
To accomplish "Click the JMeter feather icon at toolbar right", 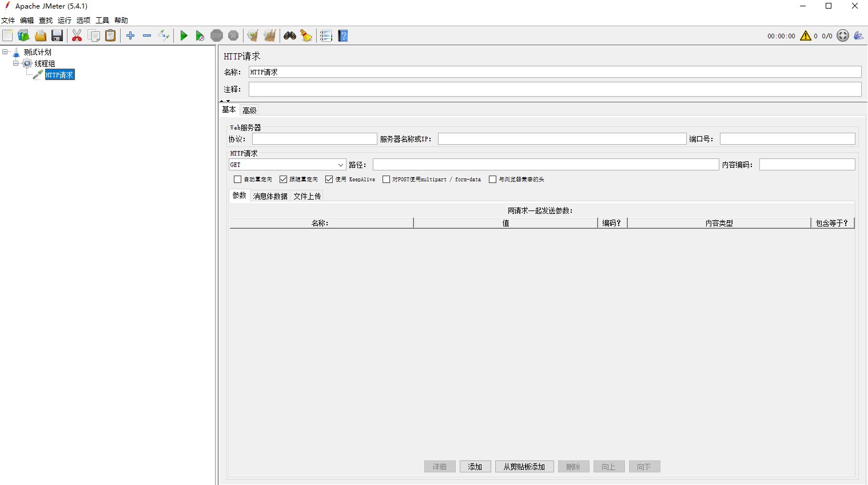I will (858, 35).
